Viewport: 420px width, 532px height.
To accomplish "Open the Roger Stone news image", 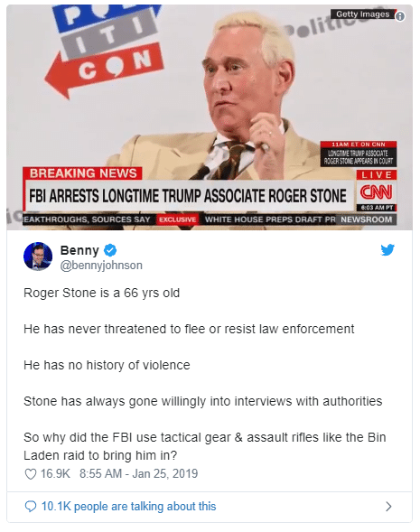I will click(x=210, y=117).
